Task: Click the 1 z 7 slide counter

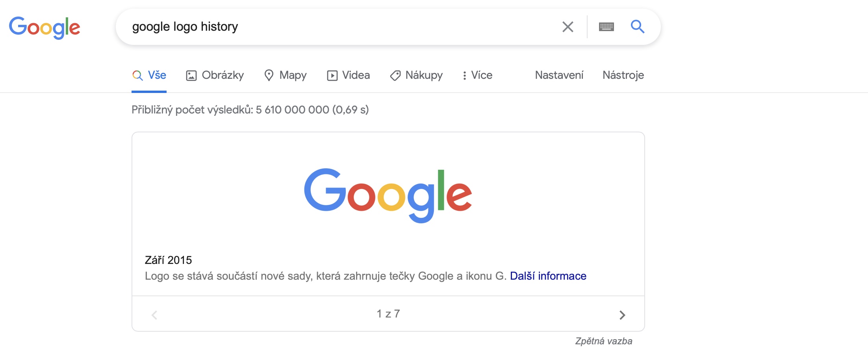Action: 388,314
